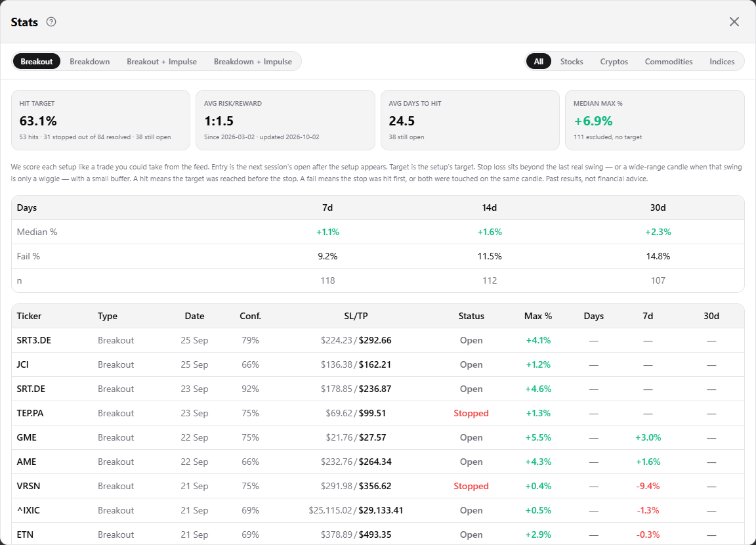Click the -1.3% 7d value
Viewport: 756px width, 545px height.
[648, 510]
